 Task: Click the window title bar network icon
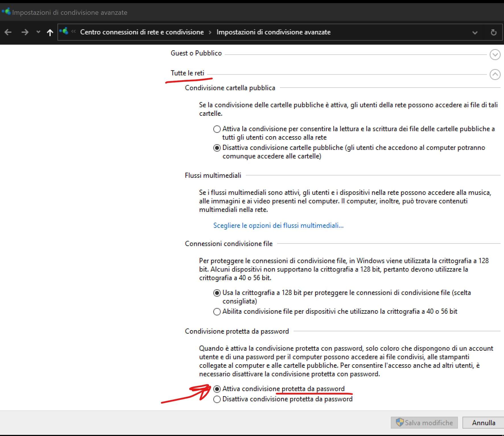(x=6, y=12)
